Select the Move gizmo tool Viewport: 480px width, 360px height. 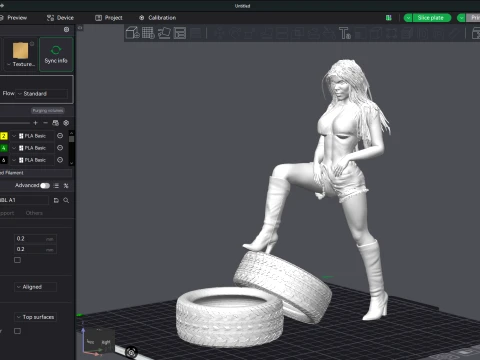point(219,33)
